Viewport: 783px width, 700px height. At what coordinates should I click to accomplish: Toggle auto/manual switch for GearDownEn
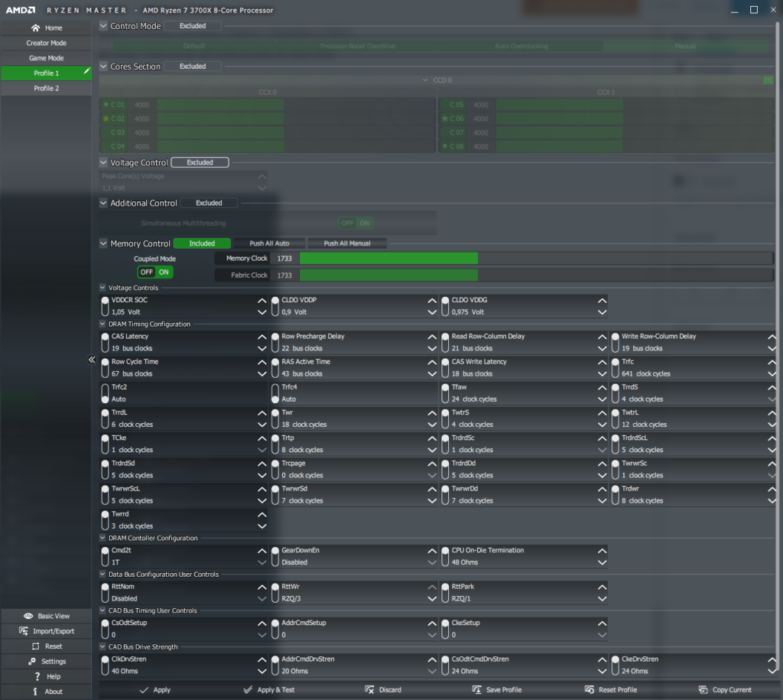[x=275, y=556]
